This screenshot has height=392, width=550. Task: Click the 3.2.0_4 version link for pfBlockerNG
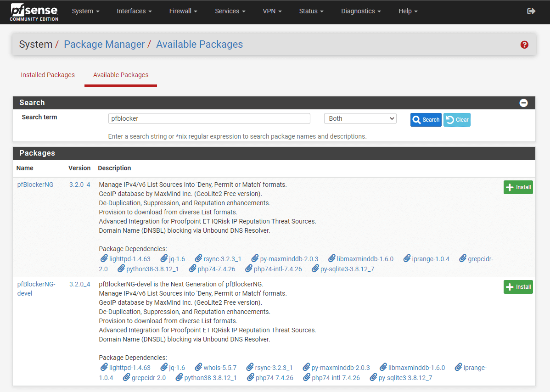79,185
